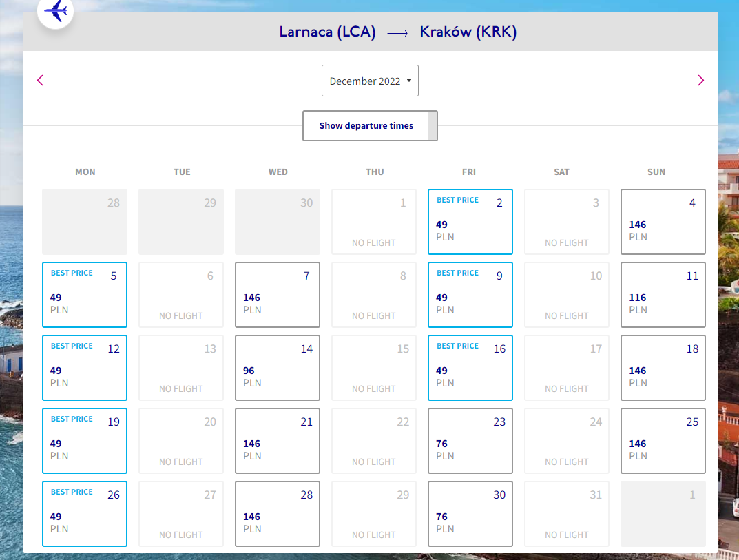Click December 1 no flight cell
This screenshot has height=560, width=739.
pos(374,222)
